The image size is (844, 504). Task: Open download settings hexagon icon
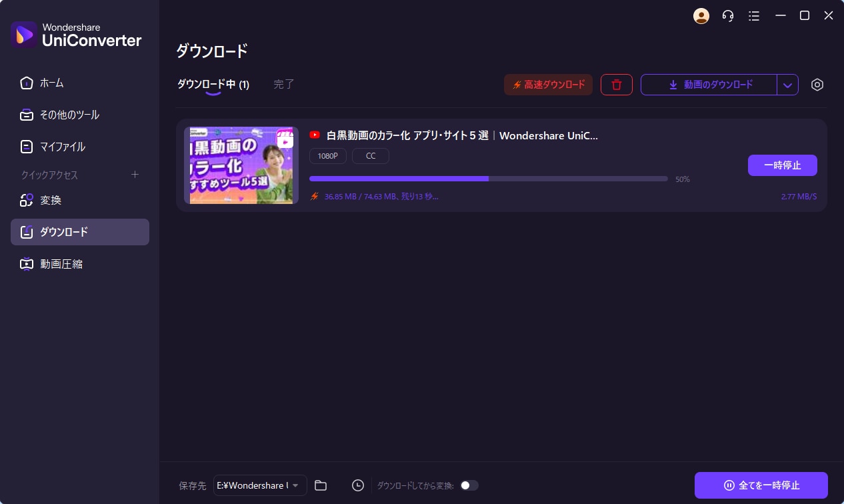click(817, 85)
